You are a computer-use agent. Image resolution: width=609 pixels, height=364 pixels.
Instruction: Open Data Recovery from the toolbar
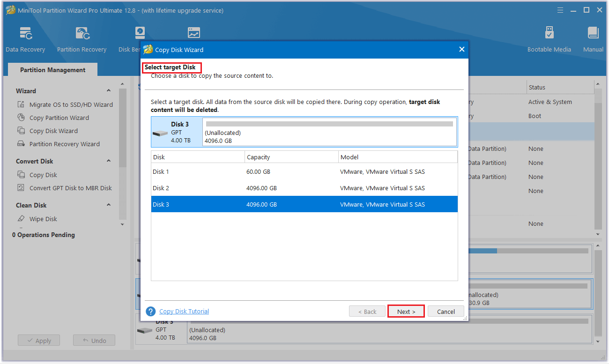tap(25, 40)
